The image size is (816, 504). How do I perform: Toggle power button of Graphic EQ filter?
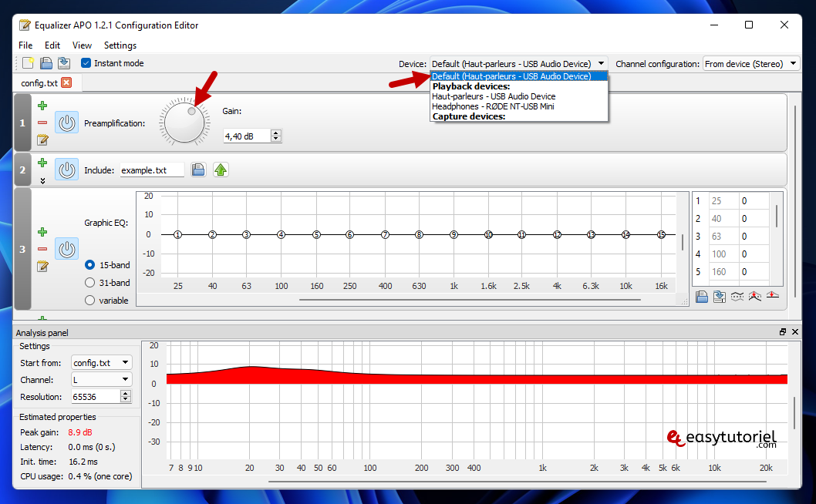coord(66,249)
